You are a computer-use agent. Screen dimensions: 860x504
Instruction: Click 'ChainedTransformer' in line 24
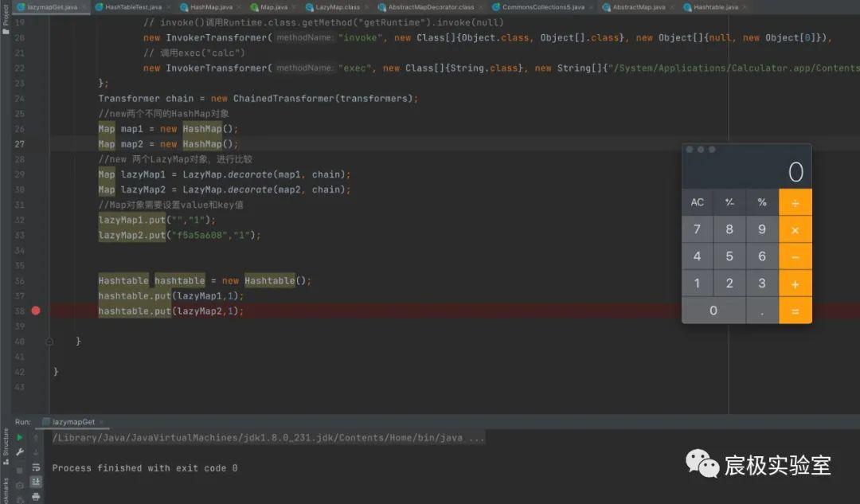pyautogui.click(x=283, y=99)
